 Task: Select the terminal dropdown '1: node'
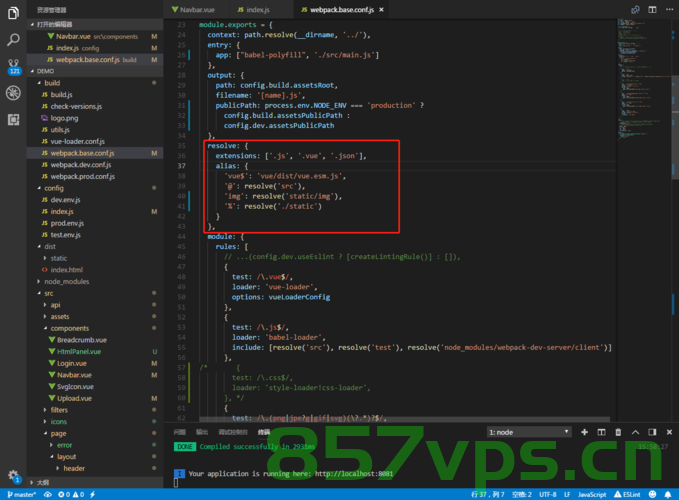tap(529, 432)
